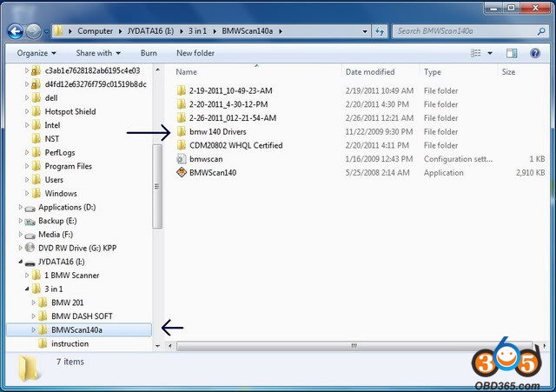556x392 pixels.
Task: Select the 2-20-2011_4-30-12-PM folder icon
Action: coord(182,104)
